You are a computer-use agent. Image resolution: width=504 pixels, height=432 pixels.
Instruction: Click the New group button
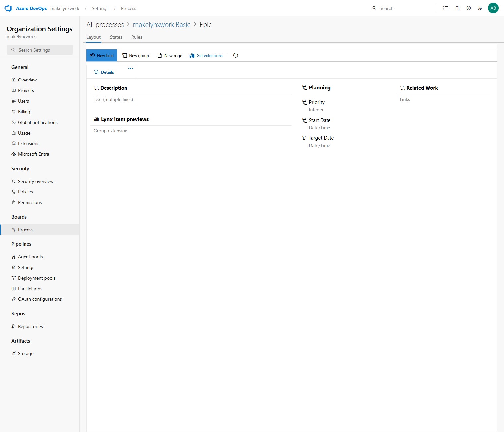pos(135,55)
